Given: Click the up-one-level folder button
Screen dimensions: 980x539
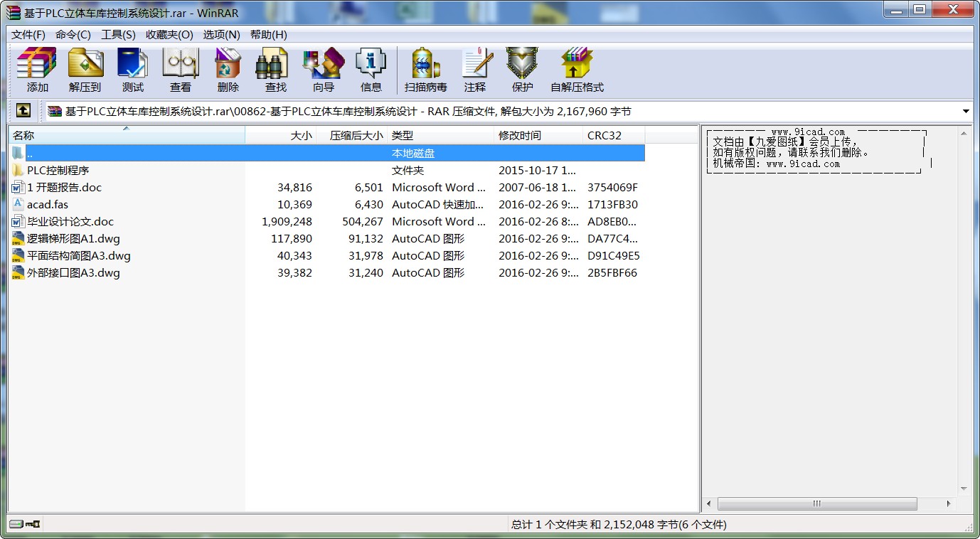Looking at the screenshot, I should pos(23,111).
